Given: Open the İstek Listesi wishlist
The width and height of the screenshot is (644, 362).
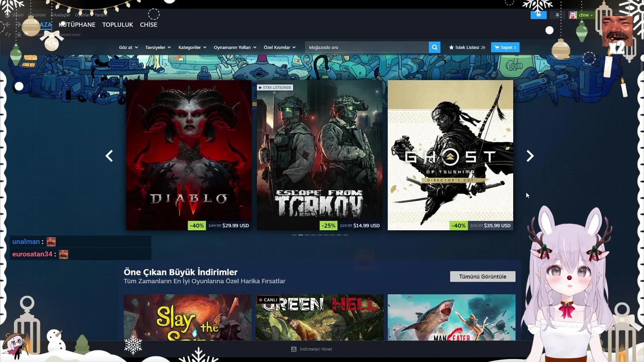Looking at the screenshot, I should point(467,47).
